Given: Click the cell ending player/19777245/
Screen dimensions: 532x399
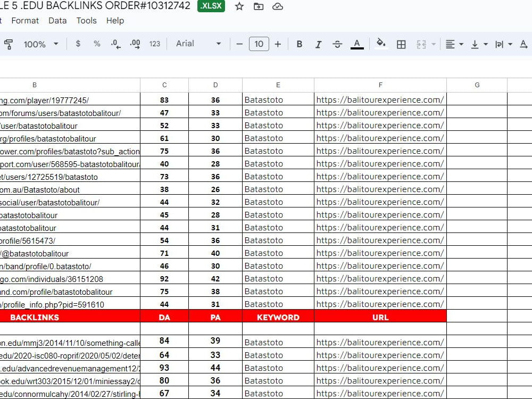Looking at the screenshot, I should (x=70, y=100).
